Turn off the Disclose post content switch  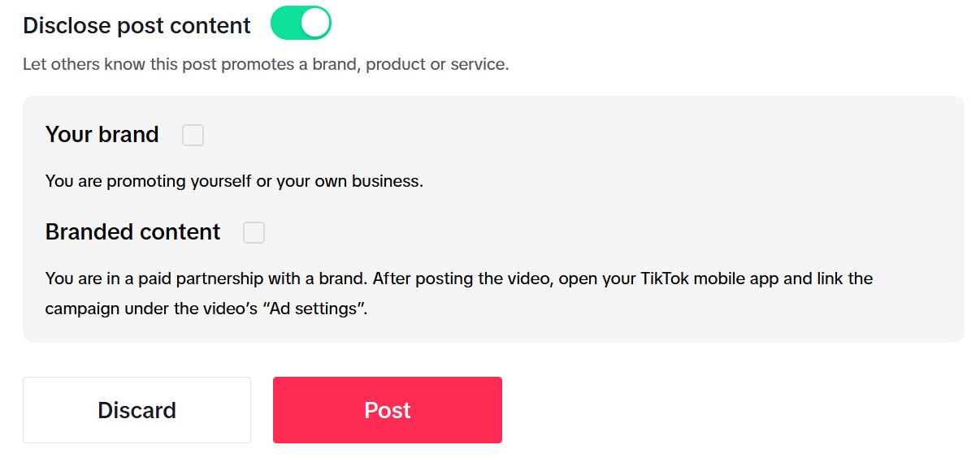(301, 24)
